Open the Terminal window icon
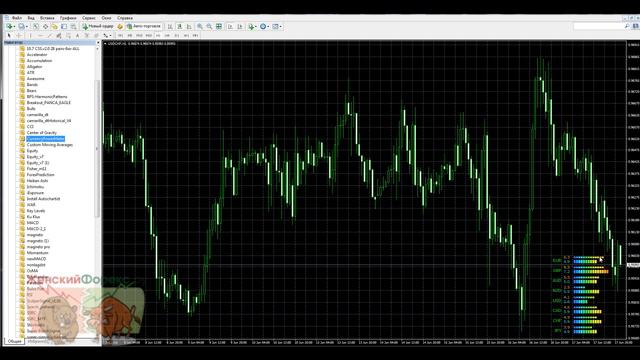Screen dimensions: 640x360 [x=64, y=27]
